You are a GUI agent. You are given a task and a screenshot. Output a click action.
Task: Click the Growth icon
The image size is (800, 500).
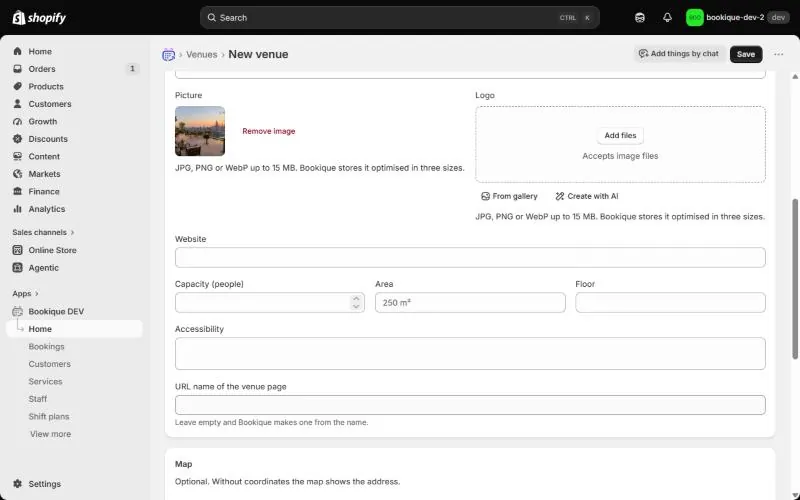[x=18, y=121]
